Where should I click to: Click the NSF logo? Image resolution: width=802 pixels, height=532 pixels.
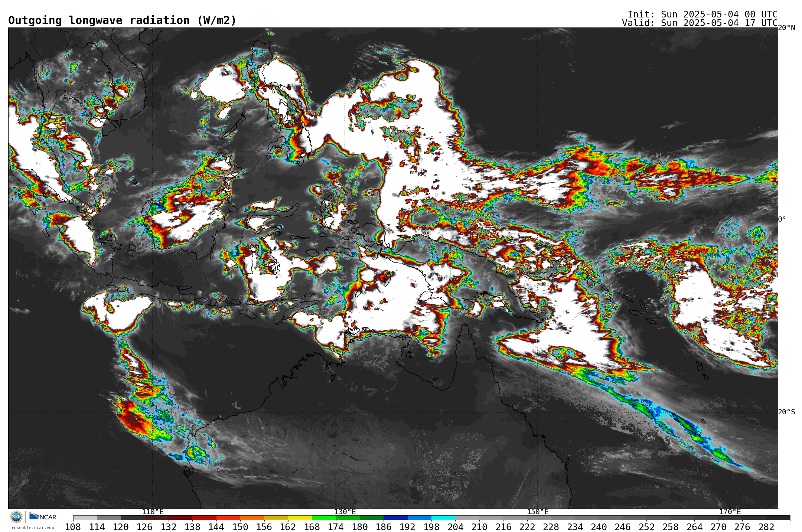click(x=16, y=517)
